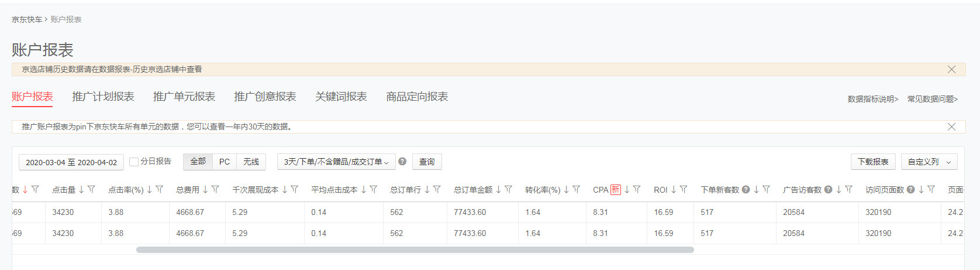Open filter for 点击率(%) column

[159, 189]
